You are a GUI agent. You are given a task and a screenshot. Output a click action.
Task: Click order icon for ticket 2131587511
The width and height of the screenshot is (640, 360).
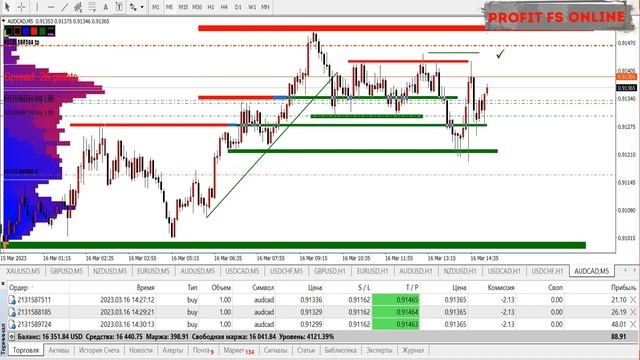12,300
